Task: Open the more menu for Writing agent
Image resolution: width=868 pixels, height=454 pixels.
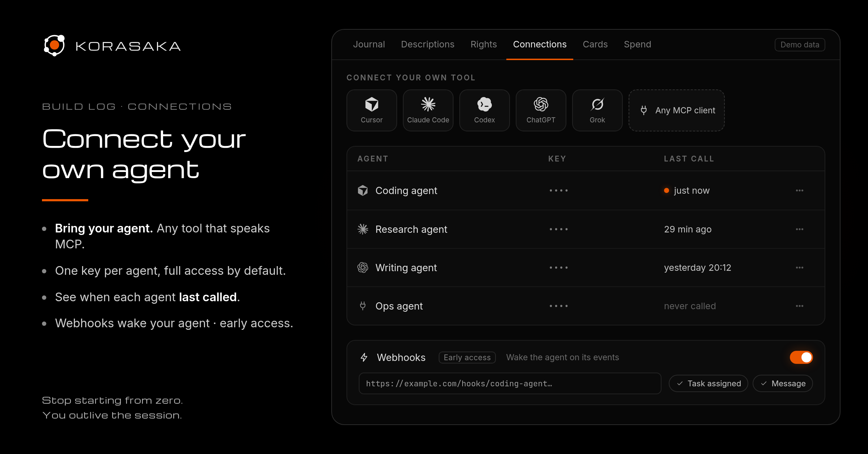Action: [800, 268]
